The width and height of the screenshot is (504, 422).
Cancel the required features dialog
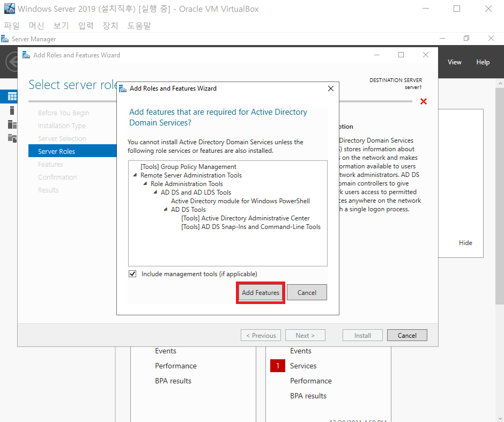pyautogui.click(x=307, y=292)
